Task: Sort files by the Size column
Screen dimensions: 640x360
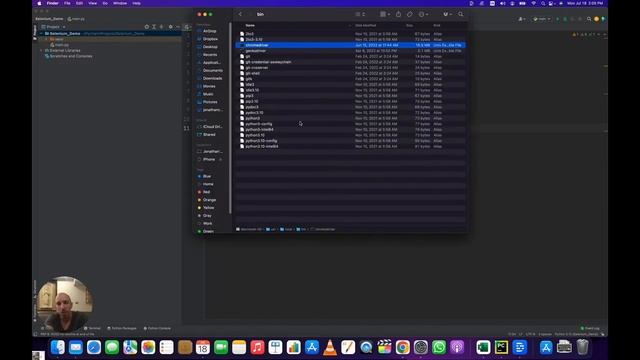Action: click(409, 25)
